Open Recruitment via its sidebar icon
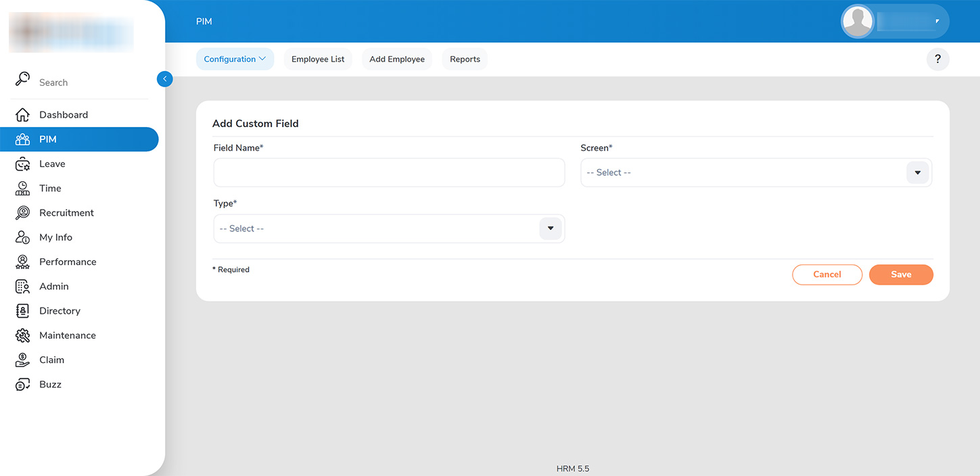980x476 pixels. [22, 213]
